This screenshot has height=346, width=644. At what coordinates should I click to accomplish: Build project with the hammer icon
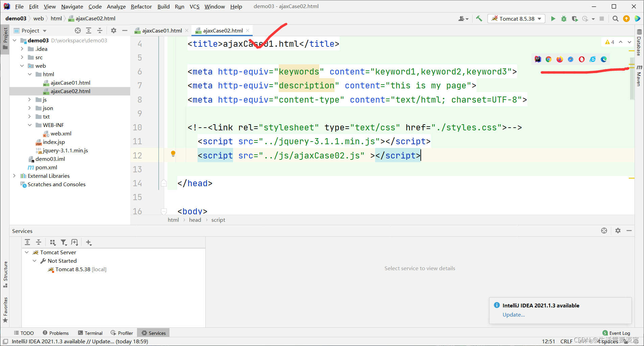pos(479,19)
